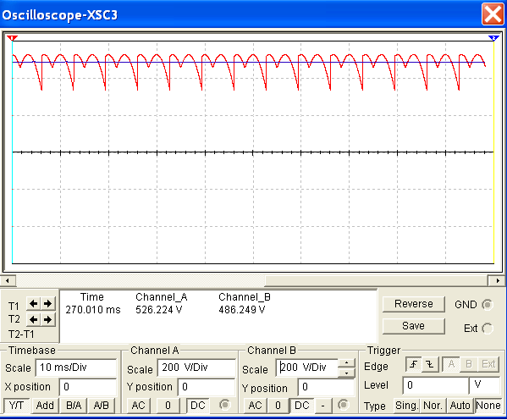Viewport: 507px width, 420px height.
Task: Click the Timebase Scale field
Action: pyautogui.click(x=76, y=367)
